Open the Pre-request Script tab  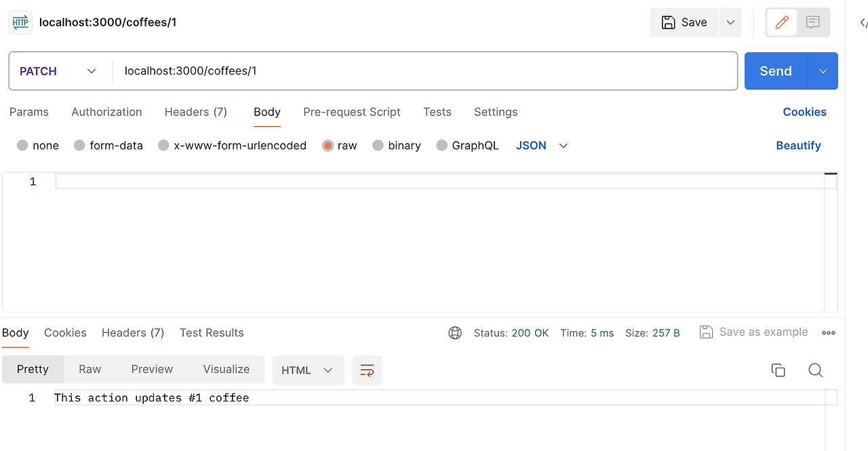352,112
